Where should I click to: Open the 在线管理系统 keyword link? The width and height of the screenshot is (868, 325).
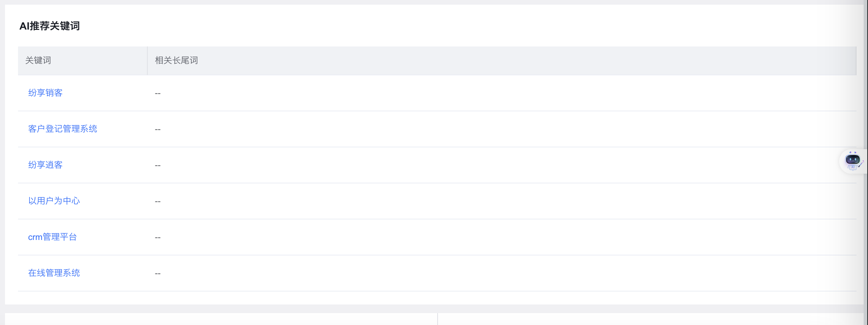tap(54, 273)
